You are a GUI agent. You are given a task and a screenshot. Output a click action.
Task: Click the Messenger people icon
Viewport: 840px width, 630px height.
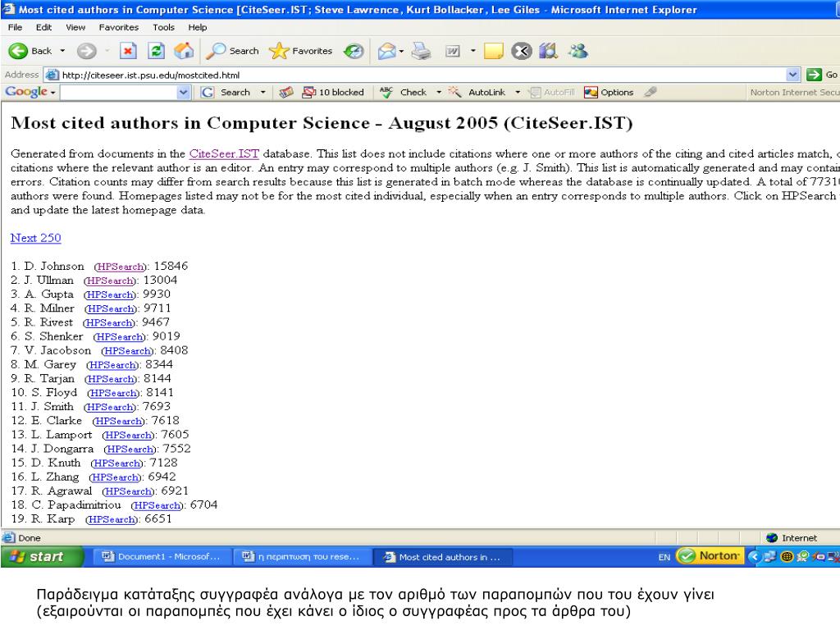point(578,51)
